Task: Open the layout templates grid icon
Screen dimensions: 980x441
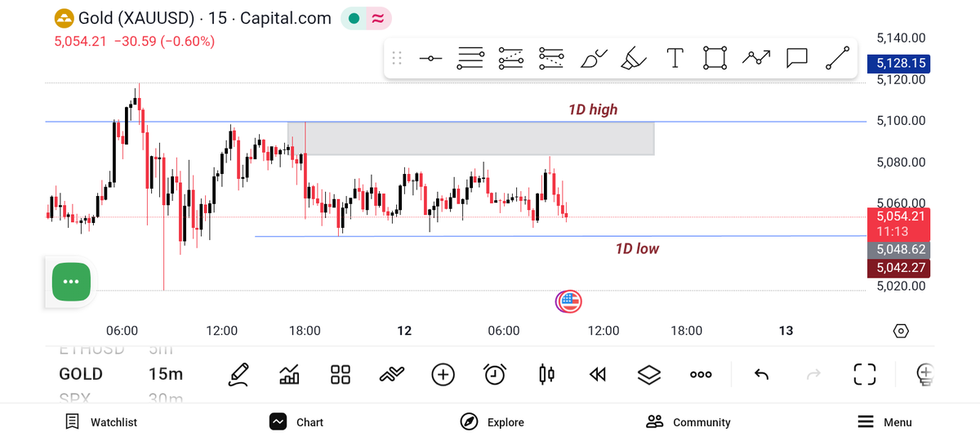Action: pyautogui.click(x=341, y=374)
